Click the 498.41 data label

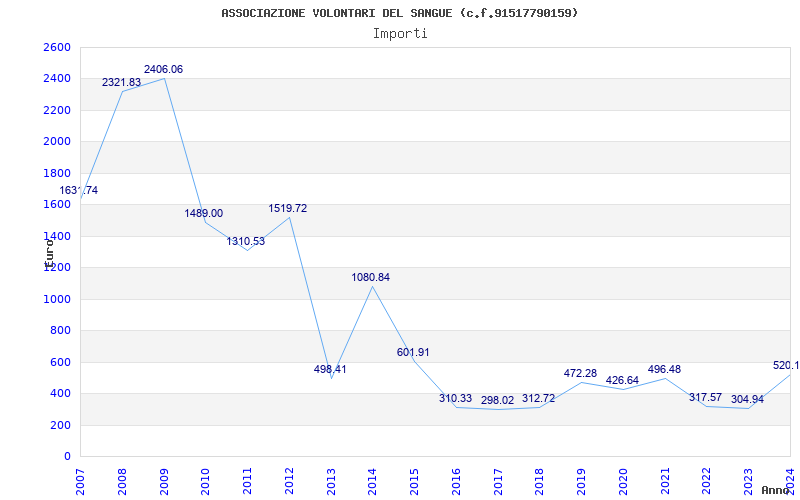pos(330,369)
